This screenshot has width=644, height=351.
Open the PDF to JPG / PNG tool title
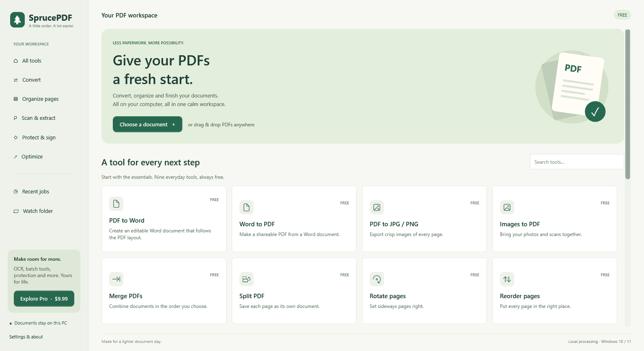point(394,224)
